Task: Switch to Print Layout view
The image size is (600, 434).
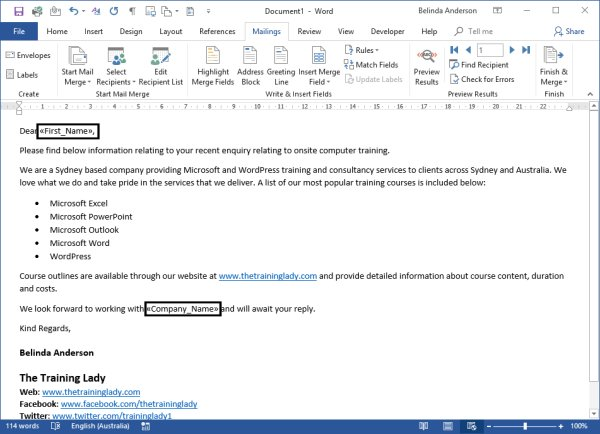Action: (448, 426)
